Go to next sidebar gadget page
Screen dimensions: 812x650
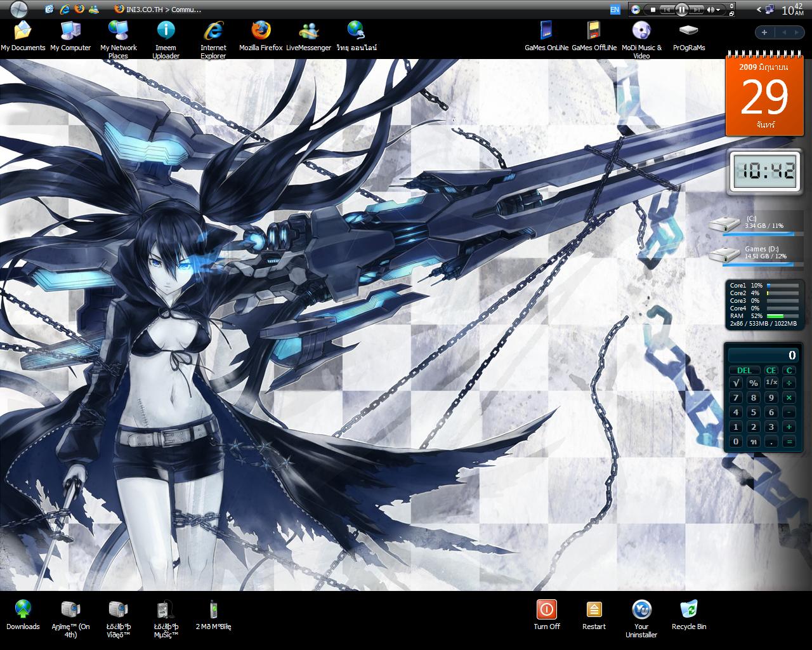pos(796,32)
